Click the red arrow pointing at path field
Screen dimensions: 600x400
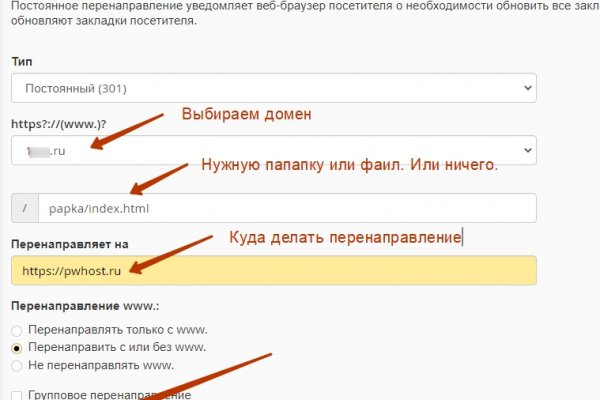pyautogui.click(x=160, y=177)
